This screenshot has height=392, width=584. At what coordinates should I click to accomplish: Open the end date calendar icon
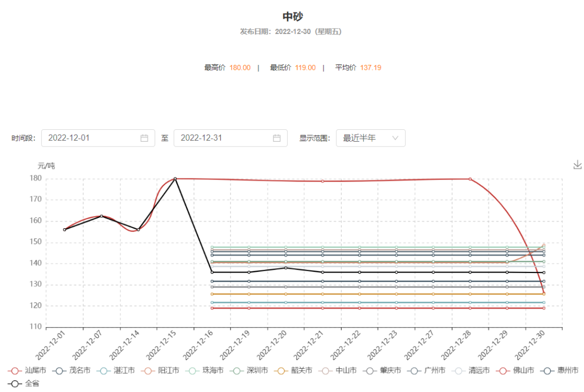pyautogui.click(x=277, y=138)
